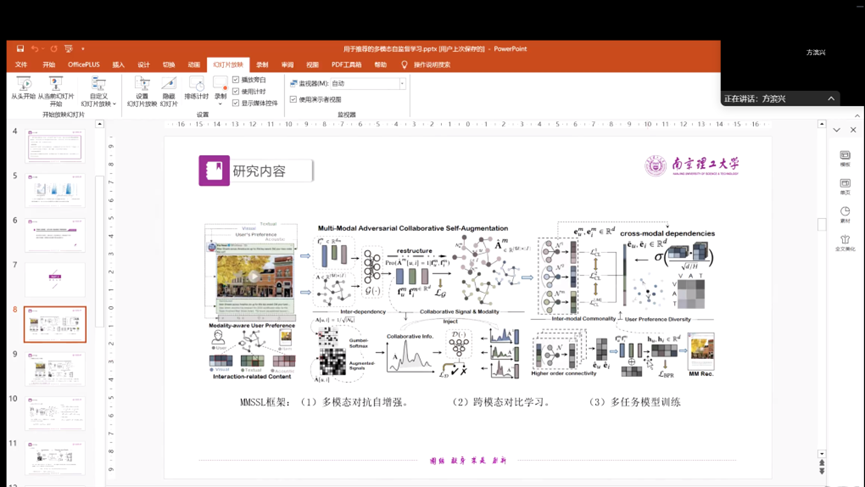Open 素材 panel in right sidebar

tap(845, 214)
